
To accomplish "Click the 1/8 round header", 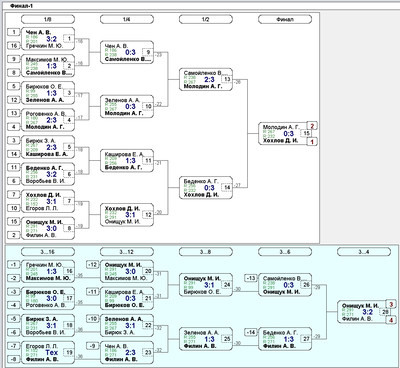I will click(x=48, y=19).
